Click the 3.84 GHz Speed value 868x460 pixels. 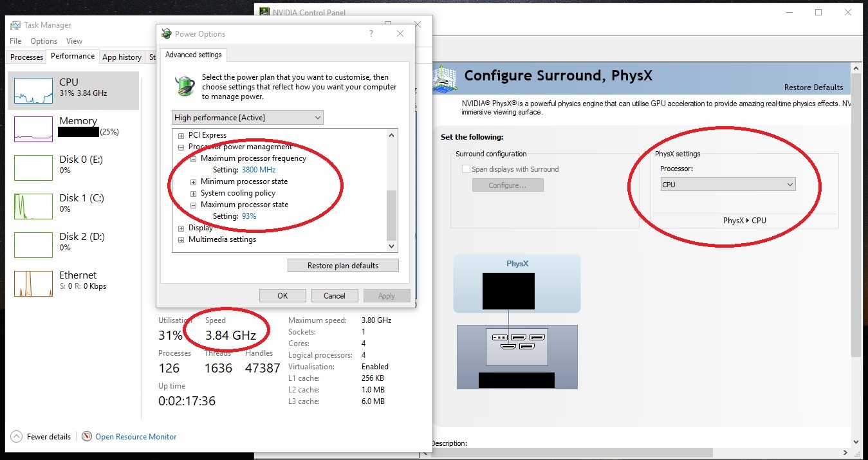(x=230, y=335)
